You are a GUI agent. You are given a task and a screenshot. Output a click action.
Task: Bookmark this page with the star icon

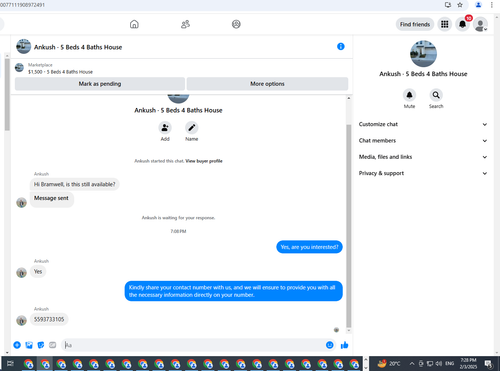(460, 5)
